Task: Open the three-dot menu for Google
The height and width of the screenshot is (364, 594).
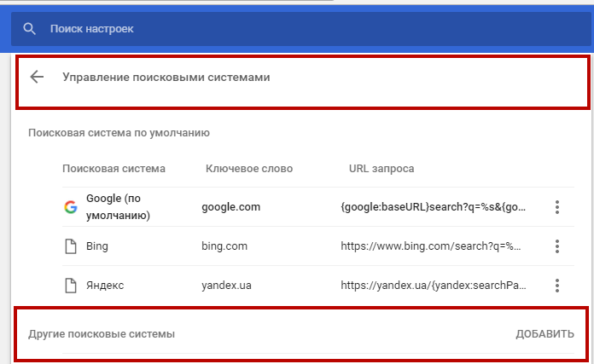Action: [x=556, y=207]
